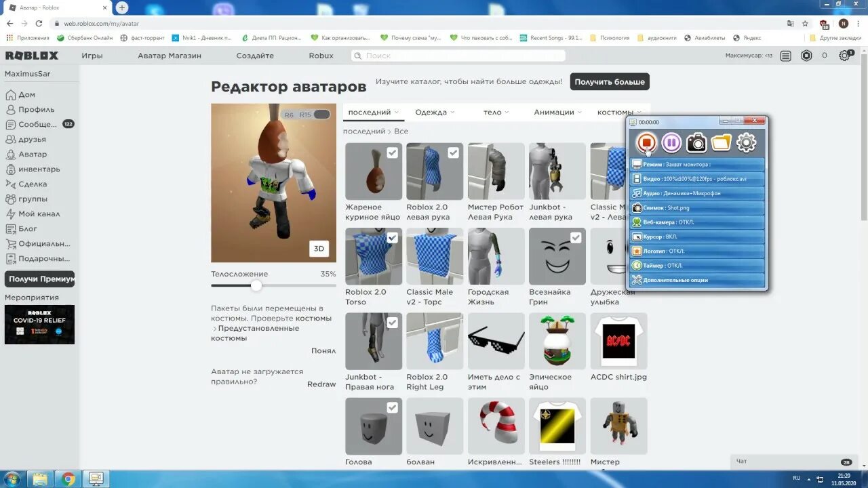Select the ACDC shirt.jpg thumbnail

click(x=619, y=341)
